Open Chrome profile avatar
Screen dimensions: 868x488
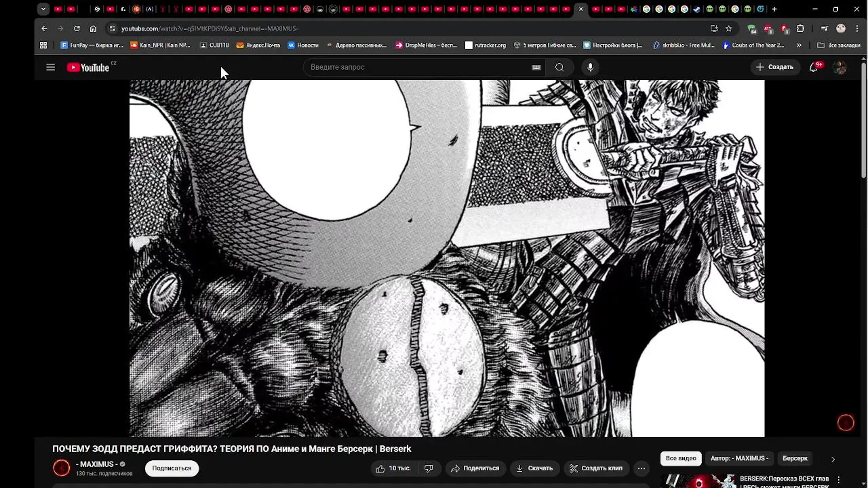click(x=841, y=28)
